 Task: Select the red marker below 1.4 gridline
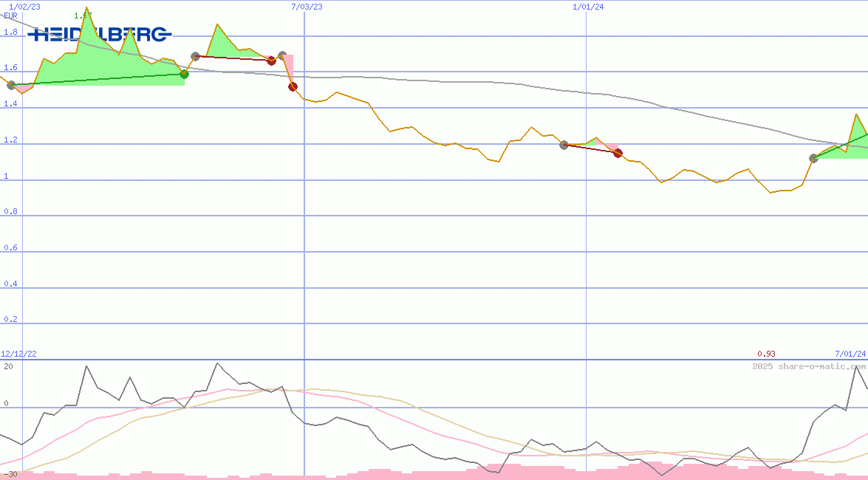click(293, 87)
